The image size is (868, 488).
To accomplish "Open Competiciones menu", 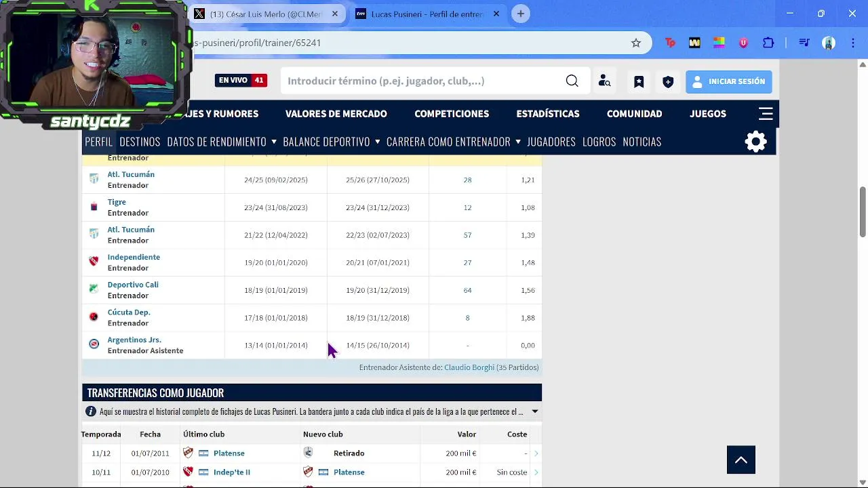I will (x=452, y=114).
